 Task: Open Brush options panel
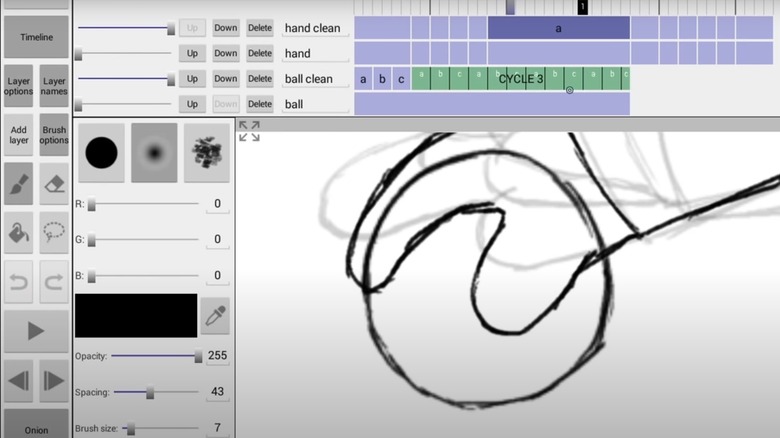coord(54,135)
